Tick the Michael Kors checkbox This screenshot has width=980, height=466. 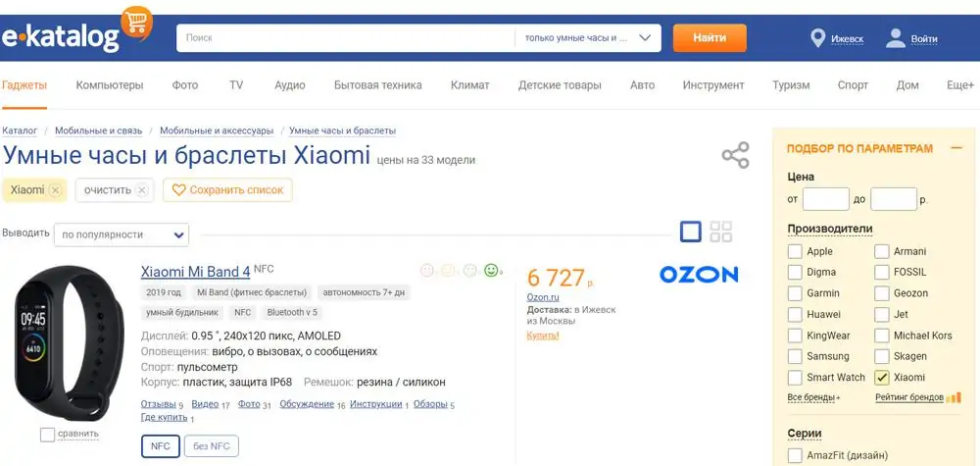(x=881, y=336)
